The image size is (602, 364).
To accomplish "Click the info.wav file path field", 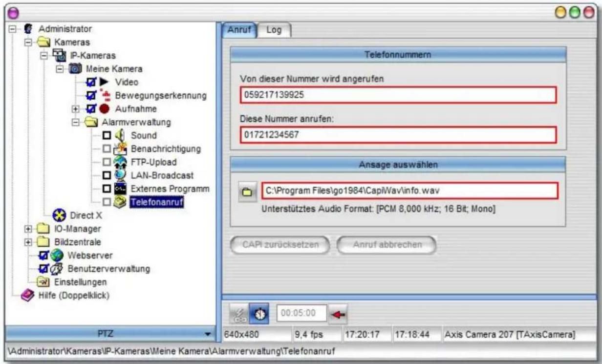I will click(x=409, y=192).
